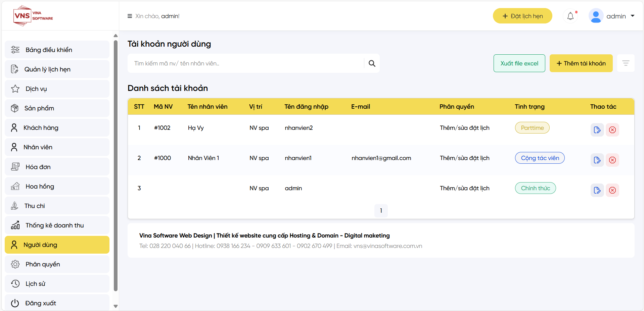Open Hóa đơn menu item
Screen dimensions: 644x311
57,167
